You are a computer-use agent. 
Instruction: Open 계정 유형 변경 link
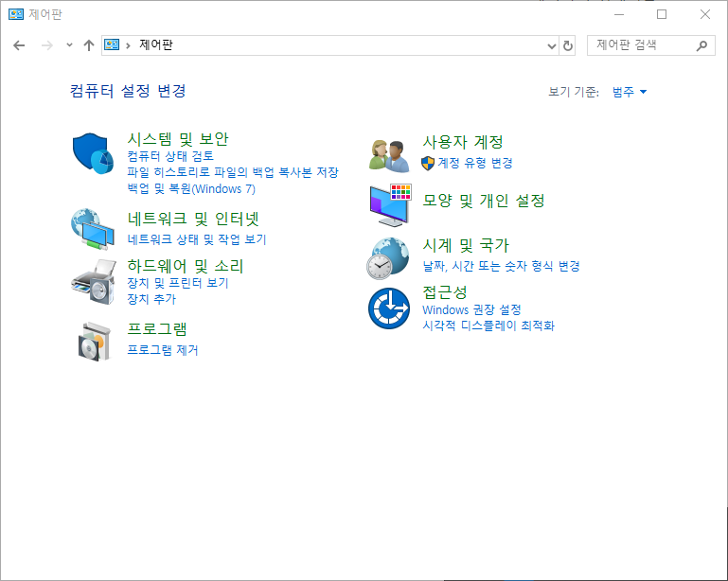point(475,163)
